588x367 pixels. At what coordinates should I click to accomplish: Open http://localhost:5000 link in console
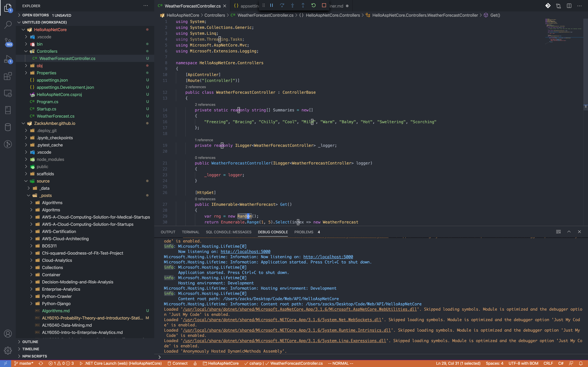(245, 252)
